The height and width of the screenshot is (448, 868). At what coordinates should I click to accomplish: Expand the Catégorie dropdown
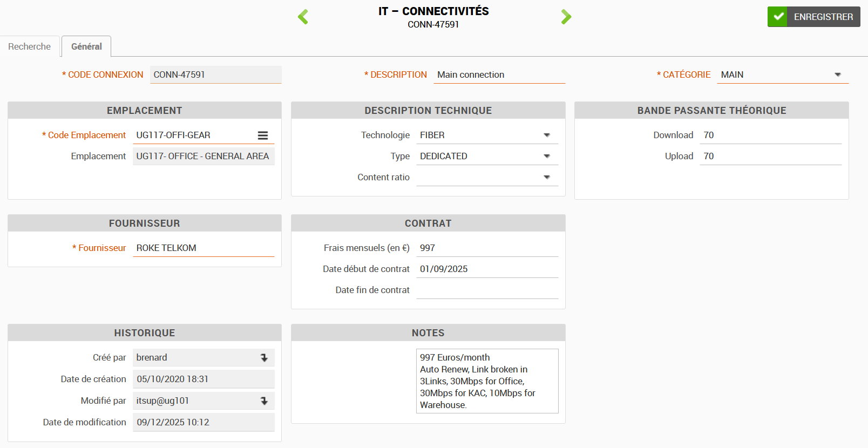pos(837,75)
